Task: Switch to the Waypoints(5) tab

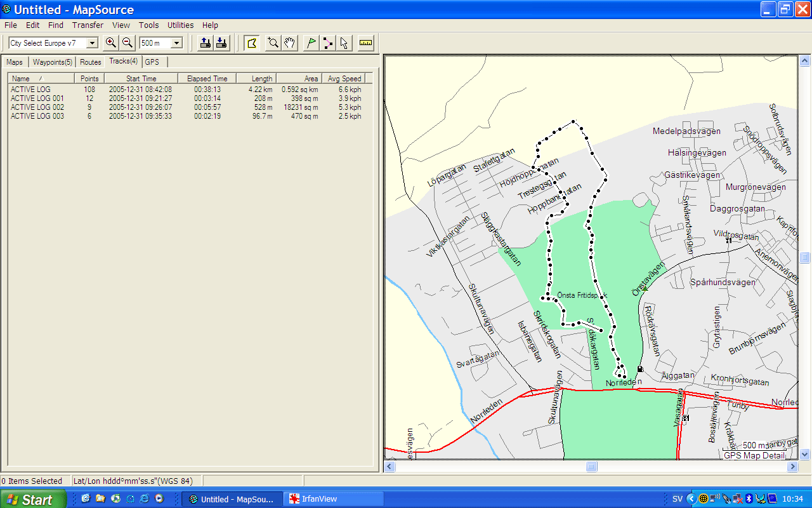Action: pos(53,62)
